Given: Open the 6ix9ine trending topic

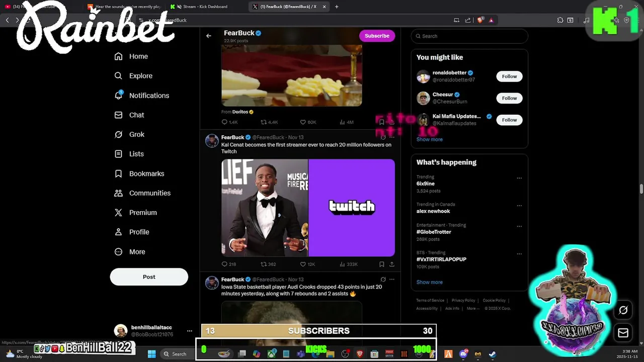Looking at the screenshot, I should click(x=426, y=184).
